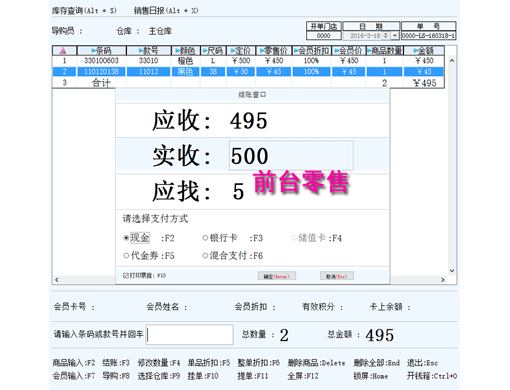Click the 选择仓库:F9 shortcut label
This screenshot has height=390, width=510.
[x=159, y=376]
